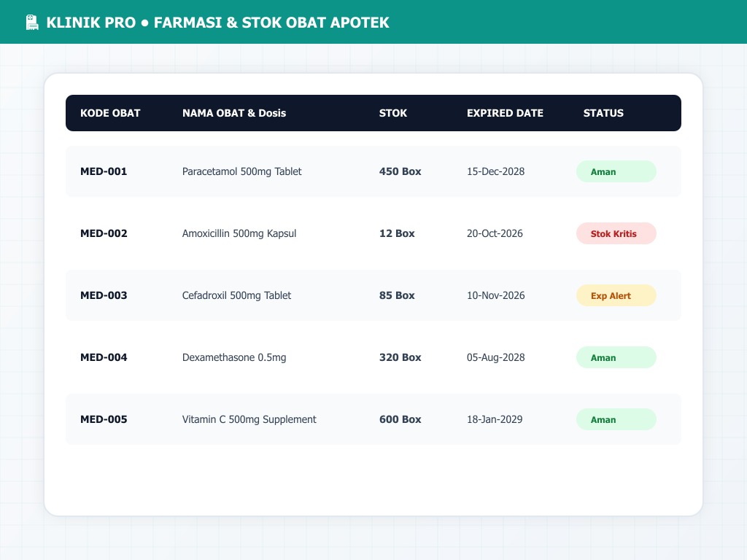Click the clinic logo icon in header

point(32,23)
